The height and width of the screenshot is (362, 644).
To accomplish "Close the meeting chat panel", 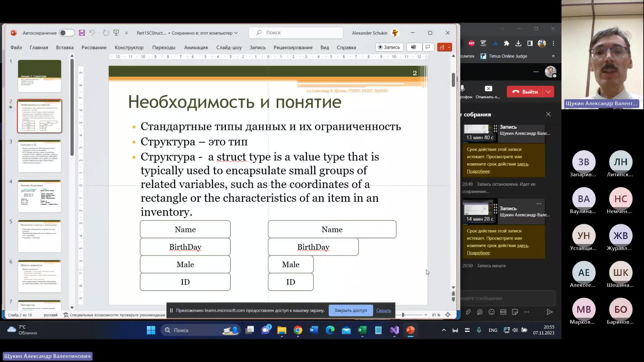I will (548, 114).
